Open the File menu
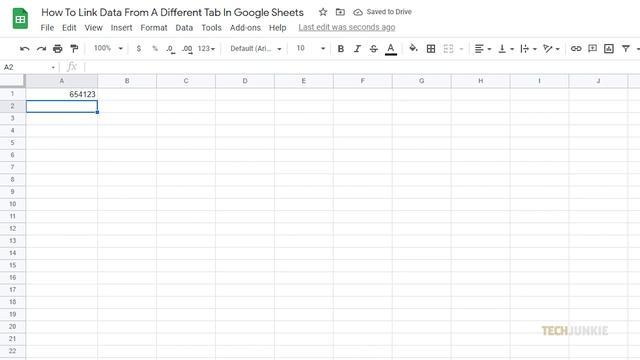The height and width of the screenshot is (360, 640). [x=47, y=28]
